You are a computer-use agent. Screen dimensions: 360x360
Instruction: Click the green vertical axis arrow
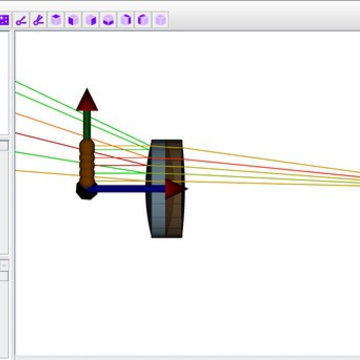click(x=87, y=113)
